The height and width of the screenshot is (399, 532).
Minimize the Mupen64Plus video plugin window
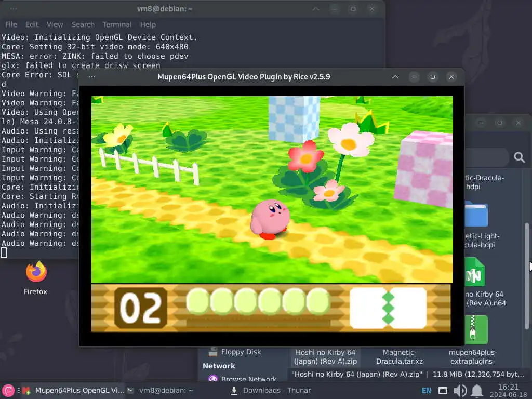(x=414, y=77)
